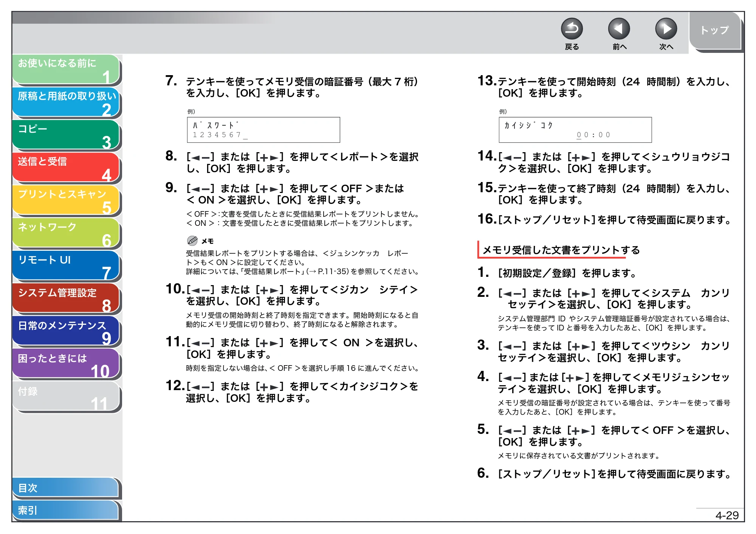
Task: Open chapter 8 システム管理設定 tab
Action: pos(66,299)
